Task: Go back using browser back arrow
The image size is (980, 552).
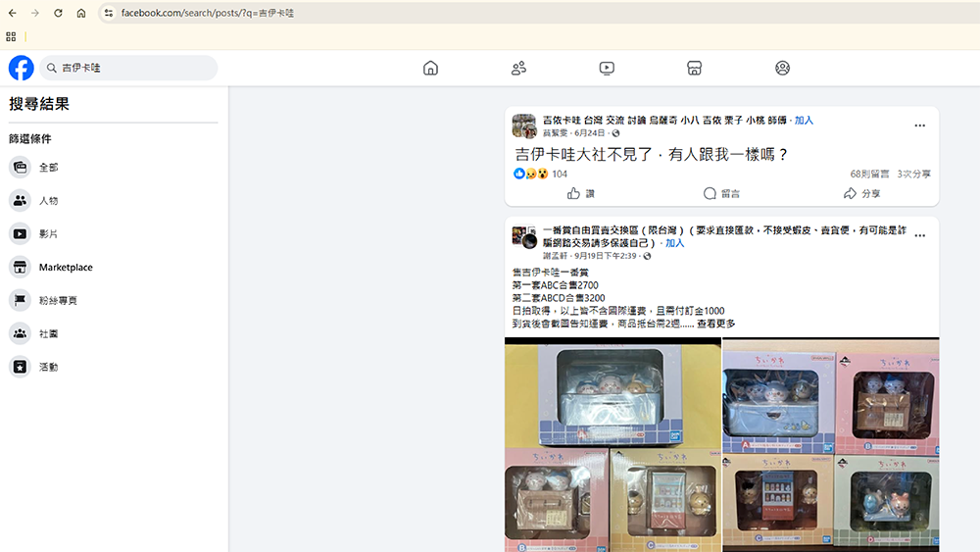Action: pyautogui.click(x=13, y=13)
